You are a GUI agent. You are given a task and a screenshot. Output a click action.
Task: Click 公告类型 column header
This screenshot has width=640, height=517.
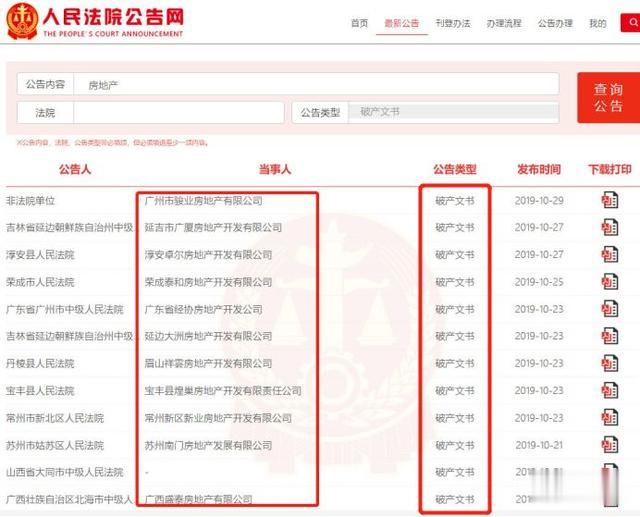pyautogui.click(x=455, y=169)
